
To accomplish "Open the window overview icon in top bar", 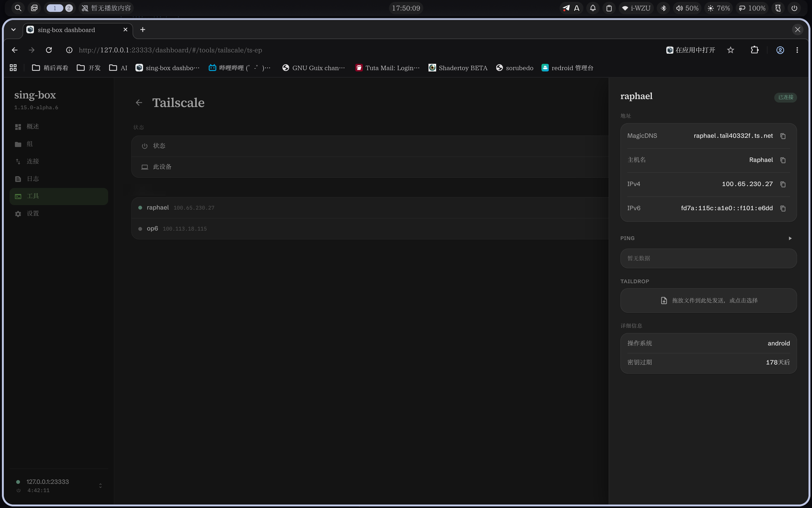I will tap(34, 8).
